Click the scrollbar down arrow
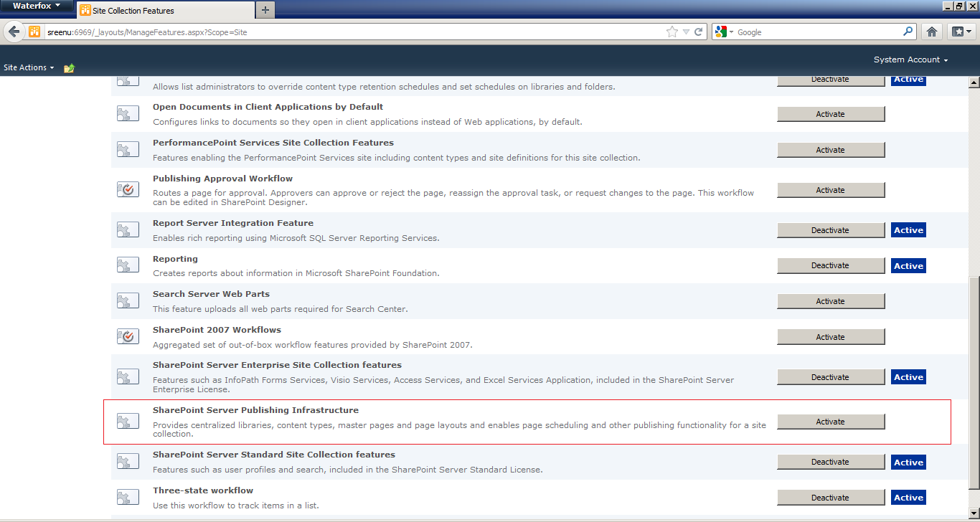The width and height of the screenshot is (980, 522). (x=974, y=512)
